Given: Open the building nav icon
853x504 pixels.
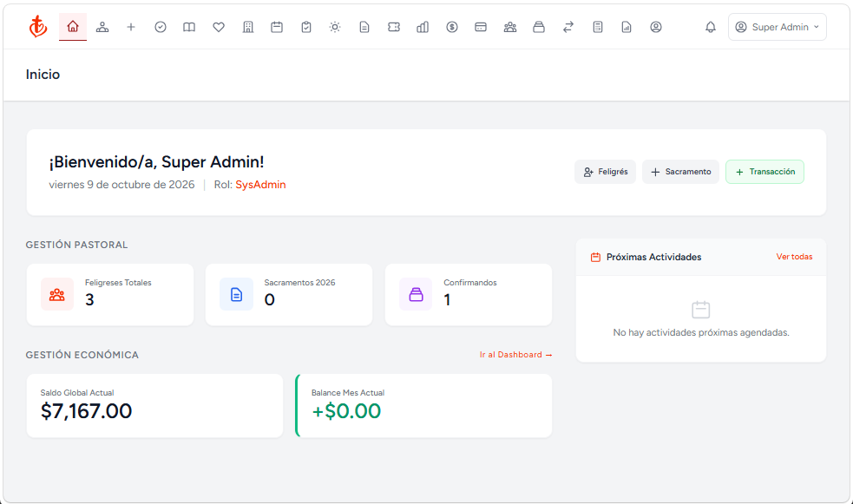Looking at the screenshot, I should (x=248, y=27).
